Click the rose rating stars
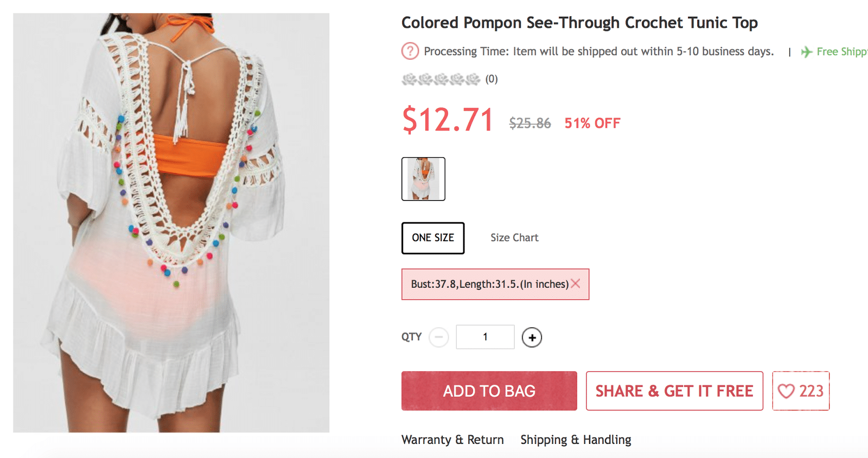Image resolution: width=868 pixels, height=458 pixels. [x=441, y=80]
